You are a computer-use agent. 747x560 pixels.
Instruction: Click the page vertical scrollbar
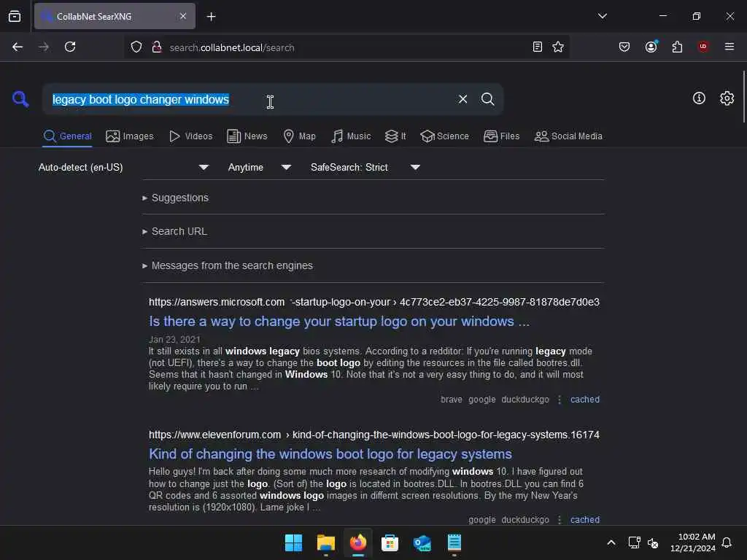[x=743, y=97]
